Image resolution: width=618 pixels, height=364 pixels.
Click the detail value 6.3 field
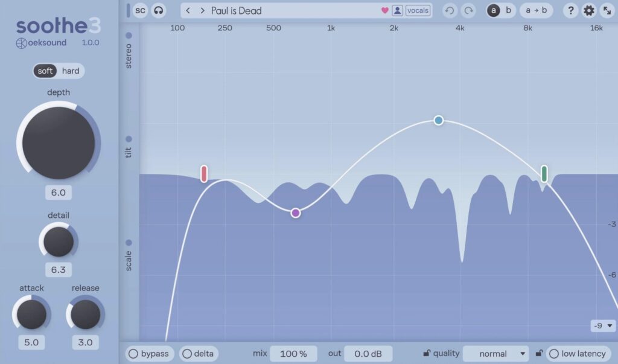point(59,270)
